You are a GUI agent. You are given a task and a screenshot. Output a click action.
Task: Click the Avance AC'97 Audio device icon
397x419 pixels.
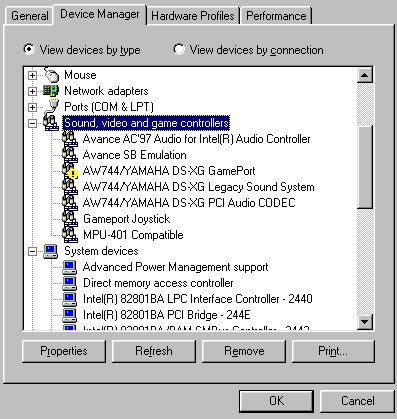coord(70,139)
